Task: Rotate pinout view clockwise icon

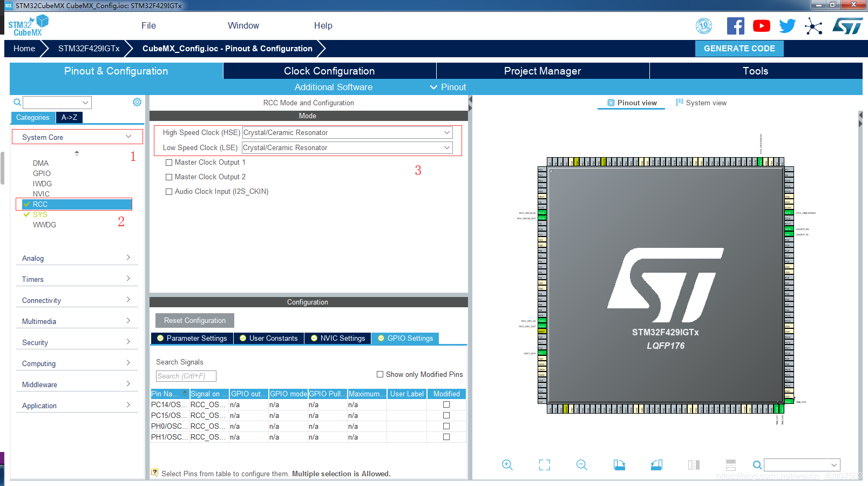Action: [x=619, y=465]
